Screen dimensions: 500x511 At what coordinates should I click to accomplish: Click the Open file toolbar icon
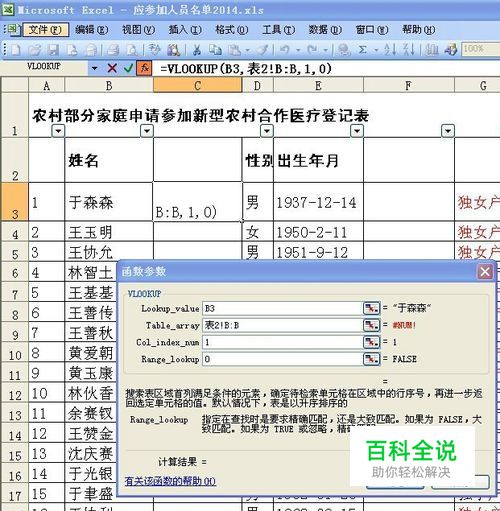(34, 50)
